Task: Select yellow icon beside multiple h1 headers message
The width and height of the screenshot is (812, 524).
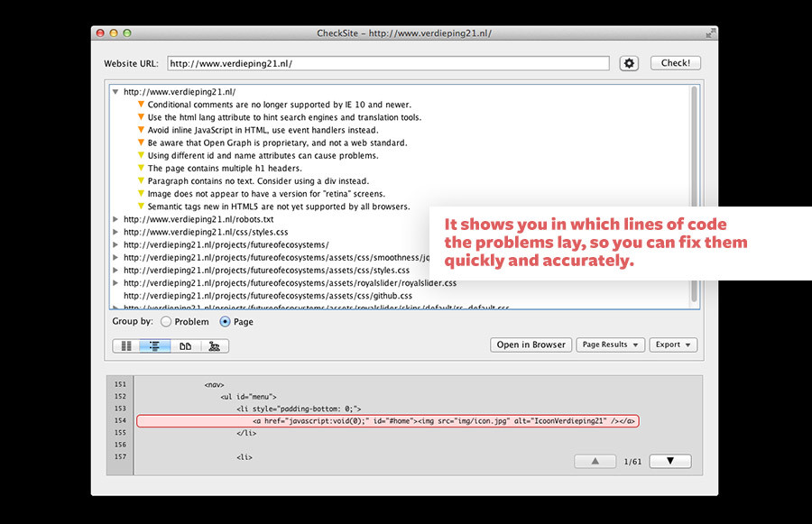Action: coord(141,168)
